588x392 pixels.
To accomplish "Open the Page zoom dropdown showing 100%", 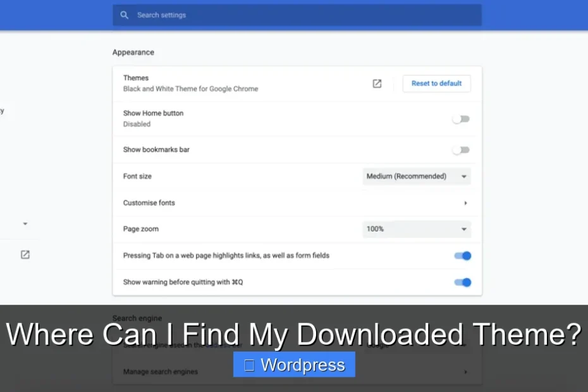I will (416, 229).
